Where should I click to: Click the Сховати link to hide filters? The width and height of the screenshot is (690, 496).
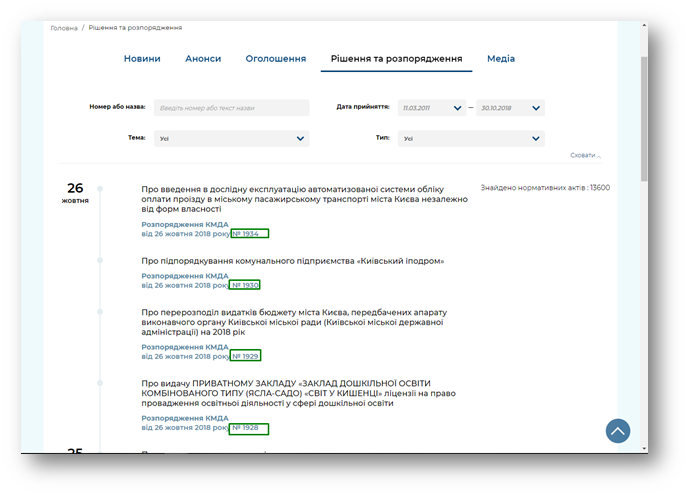tap(585, 155)
